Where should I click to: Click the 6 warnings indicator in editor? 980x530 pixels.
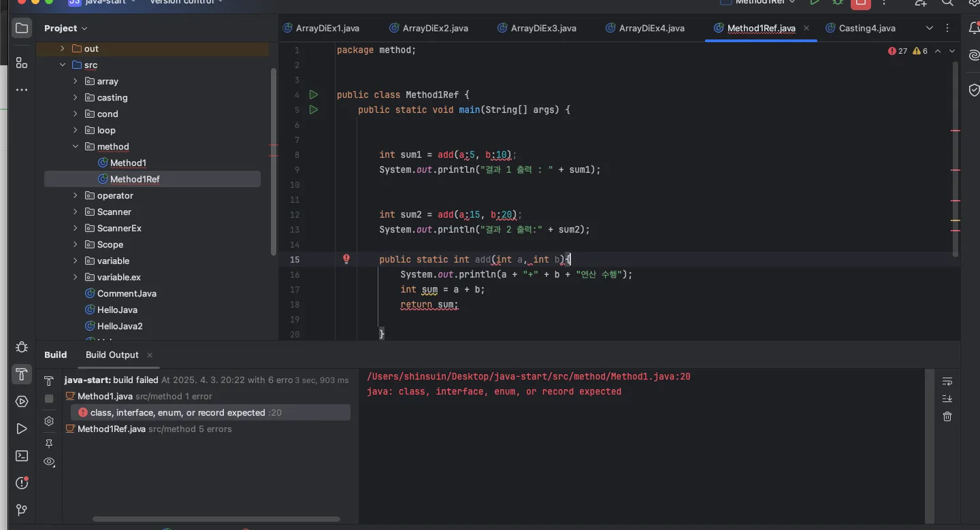(x=920, y=51)
